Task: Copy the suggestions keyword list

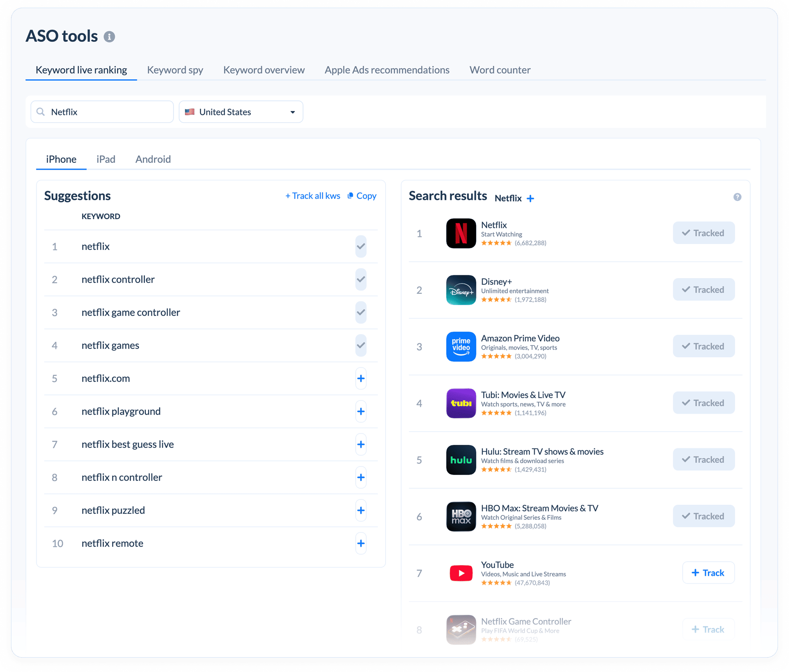Action: tap(362, 196)
